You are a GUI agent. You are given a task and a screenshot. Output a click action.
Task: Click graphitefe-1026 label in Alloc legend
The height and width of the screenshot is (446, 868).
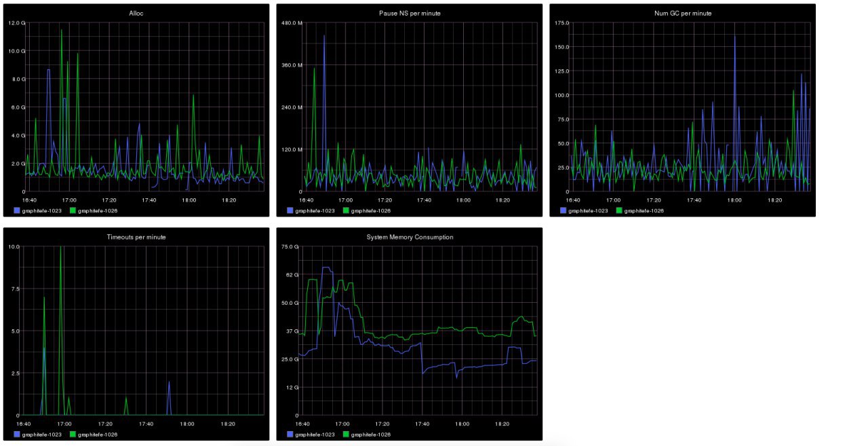98,211
